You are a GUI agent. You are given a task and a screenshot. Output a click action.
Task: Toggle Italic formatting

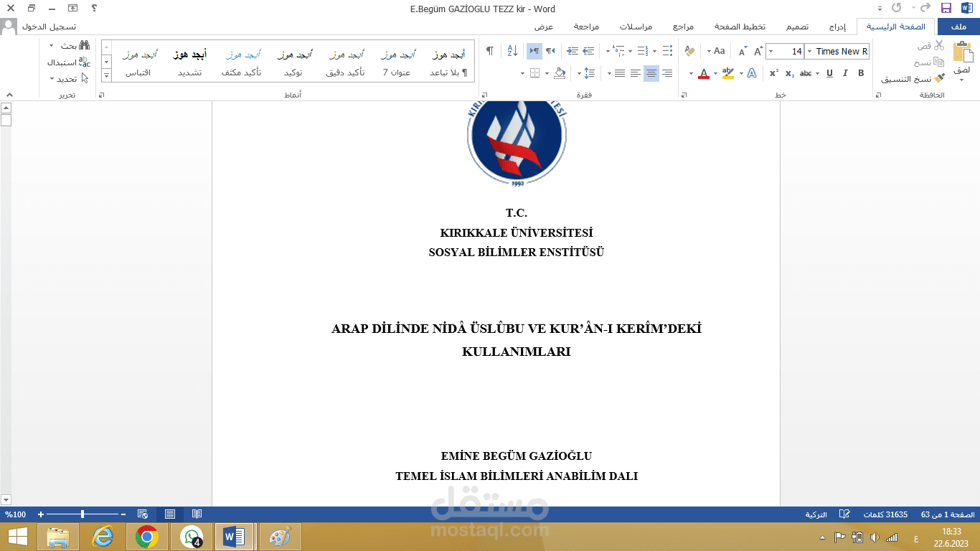pos(845,73)
